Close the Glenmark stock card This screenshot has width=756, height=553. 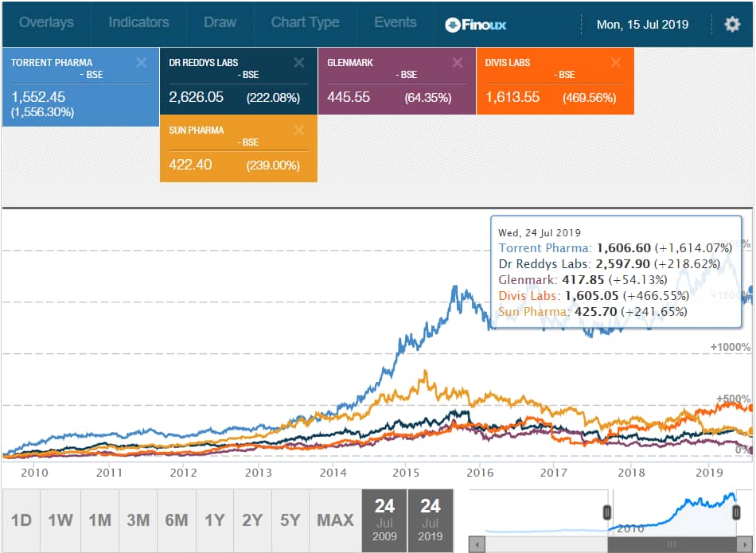click(457, 63)
